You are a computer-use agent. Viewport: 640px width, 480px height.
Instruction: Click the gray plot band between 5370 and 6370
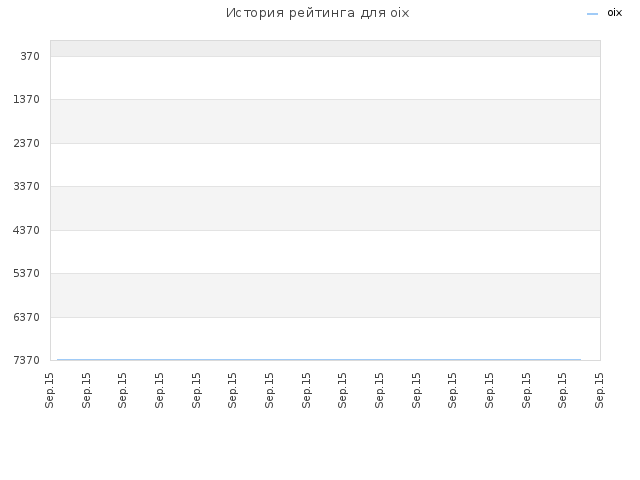coord(325,295)
